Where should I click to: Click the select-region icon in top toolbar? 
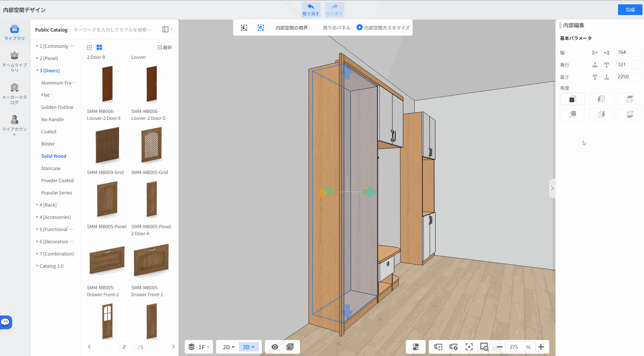[x=244, y=28]
